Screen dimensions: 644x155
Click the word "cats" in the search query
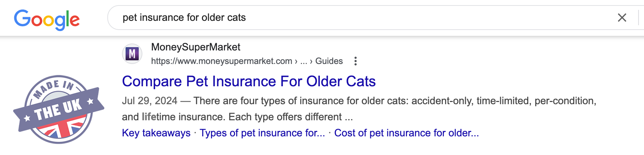tap(237, 18)
